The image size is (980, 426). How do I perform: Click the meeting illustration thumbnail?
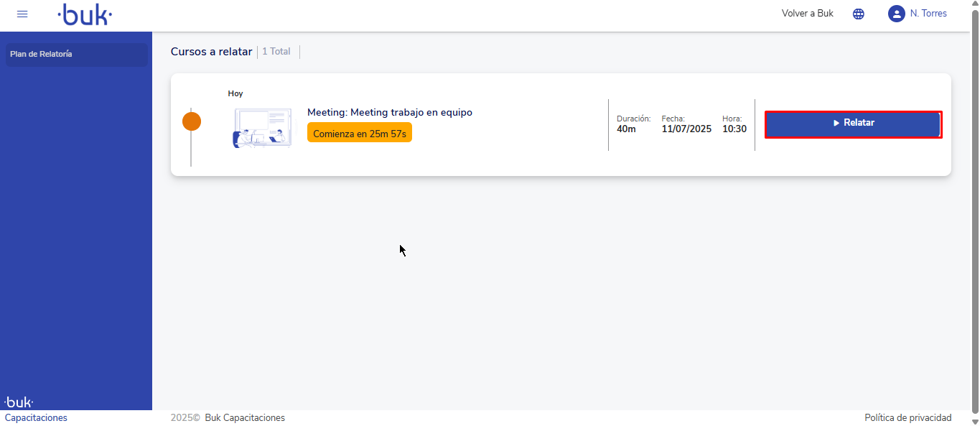coord(263,128)
